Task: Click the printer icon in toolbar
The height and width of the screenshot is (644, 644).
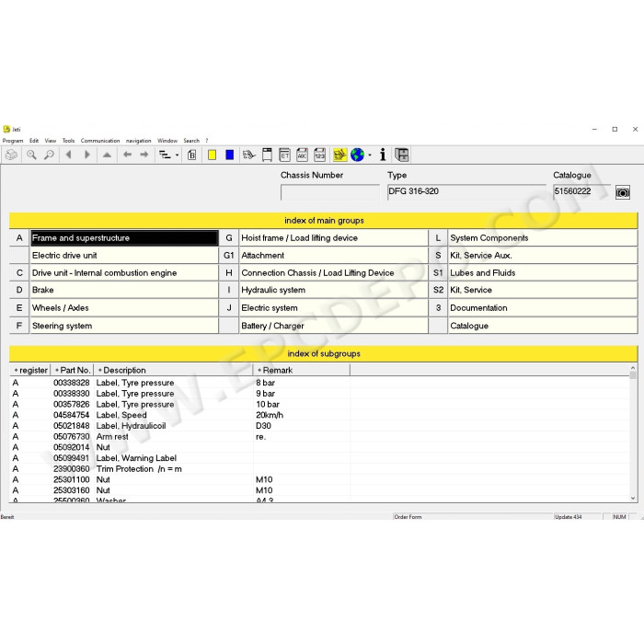Action: tap(11, 155)
